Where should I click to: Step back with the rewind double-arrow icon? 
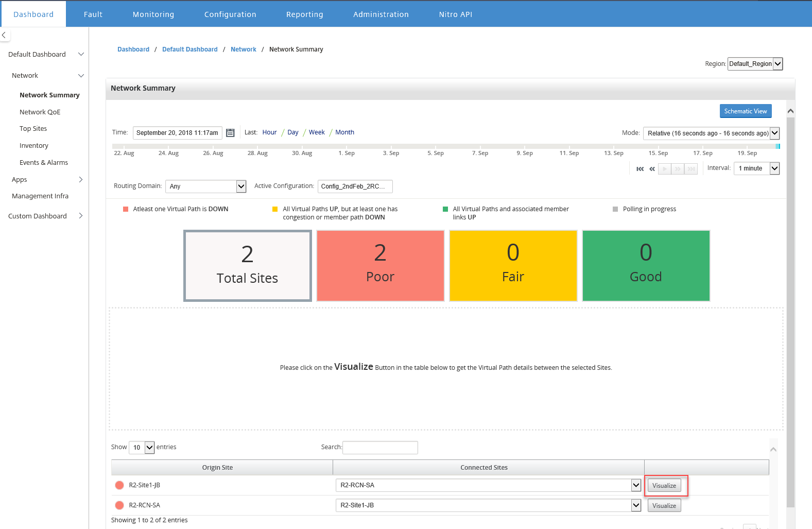pos(652,169)
